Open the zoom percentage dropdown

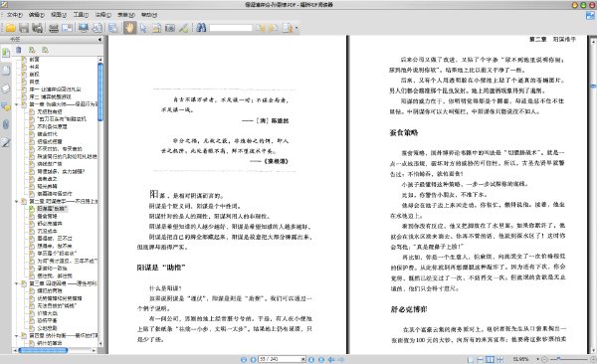coord(537,359)
